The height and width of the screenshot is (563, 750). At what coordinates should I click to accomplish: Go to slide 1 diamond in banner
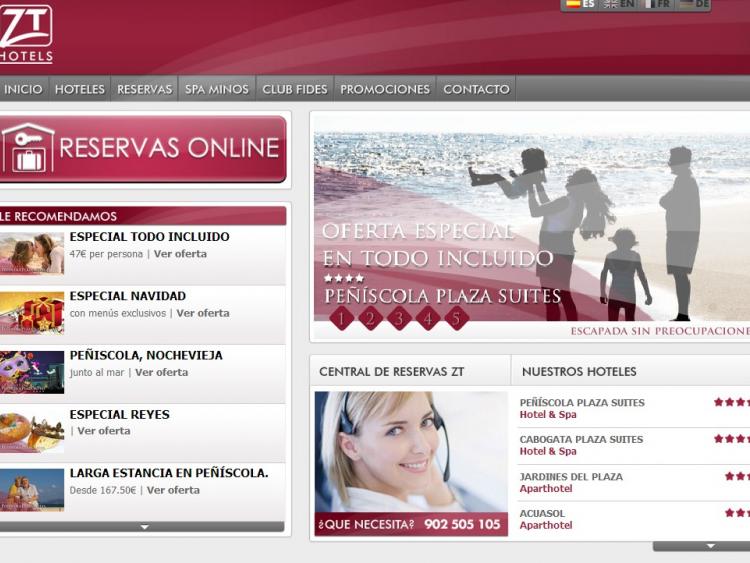342,319
